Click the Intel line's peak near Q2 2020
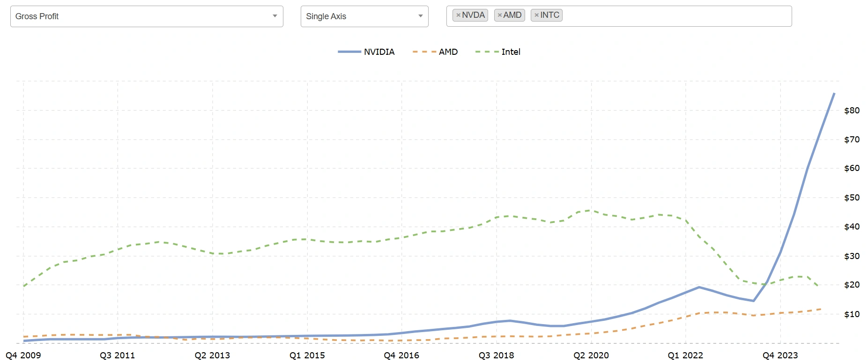Image resolution: width=868 pixels, height=363 pixels. click(x=590, y=210)
